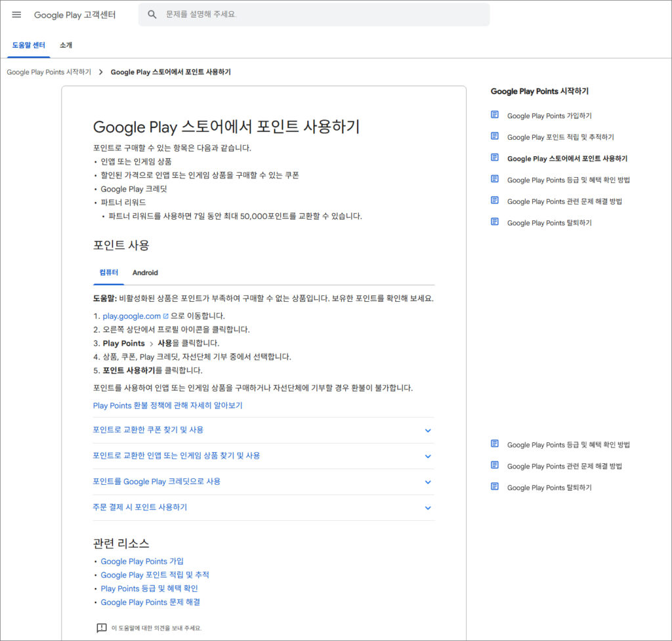Expand 주문 결제 시 포인트 사용하기 section
The height and width of the screenshot is (641, 672).
point(428,508)
